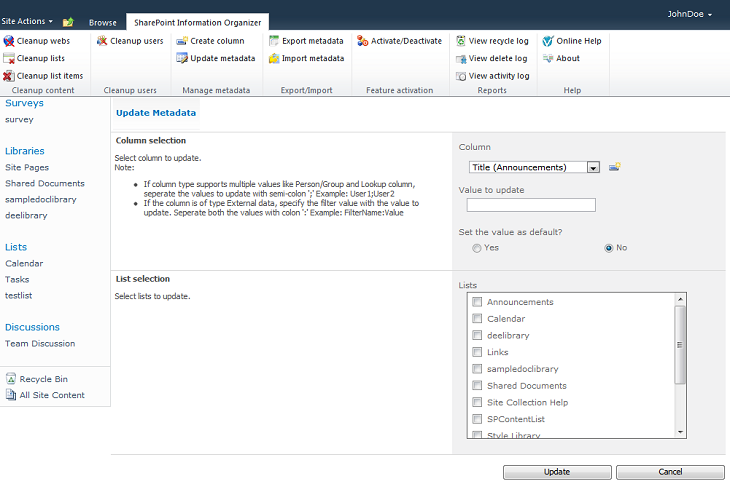Screen dimensions: 730x484
Task: Click the Import metadata icon
Action: (274, 58)
